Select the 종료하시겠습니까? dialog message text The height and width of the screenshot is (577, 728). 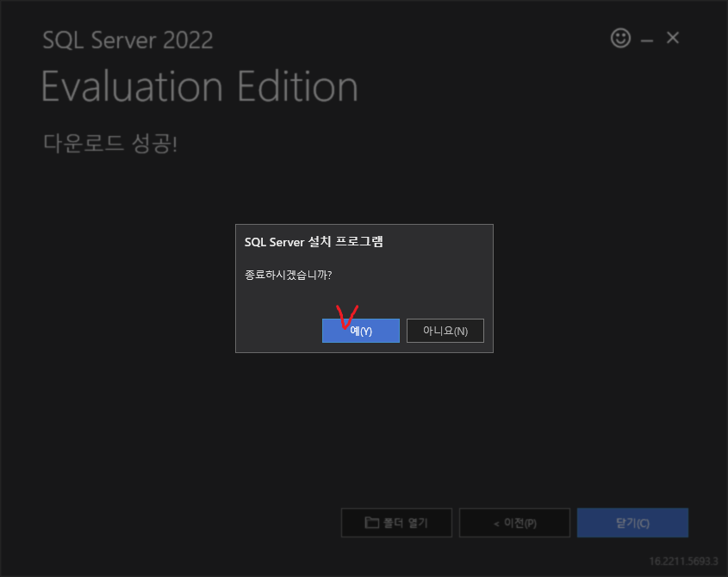point(289,275)
